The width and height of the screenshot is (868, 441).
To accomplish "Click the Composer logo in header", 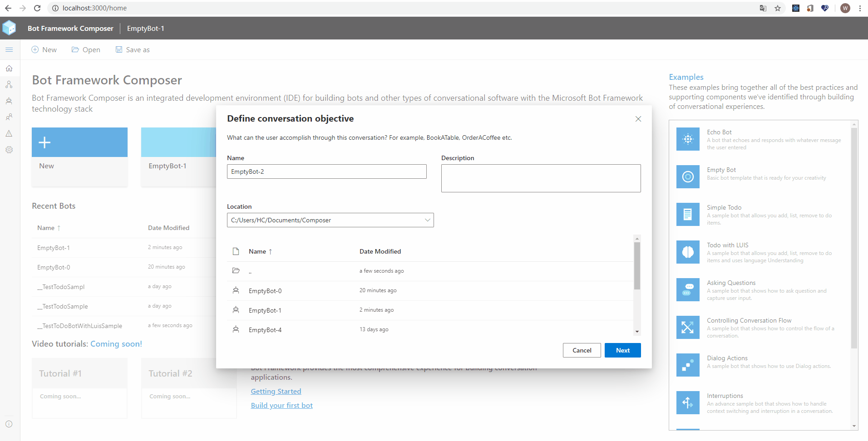I will [9, 28].
